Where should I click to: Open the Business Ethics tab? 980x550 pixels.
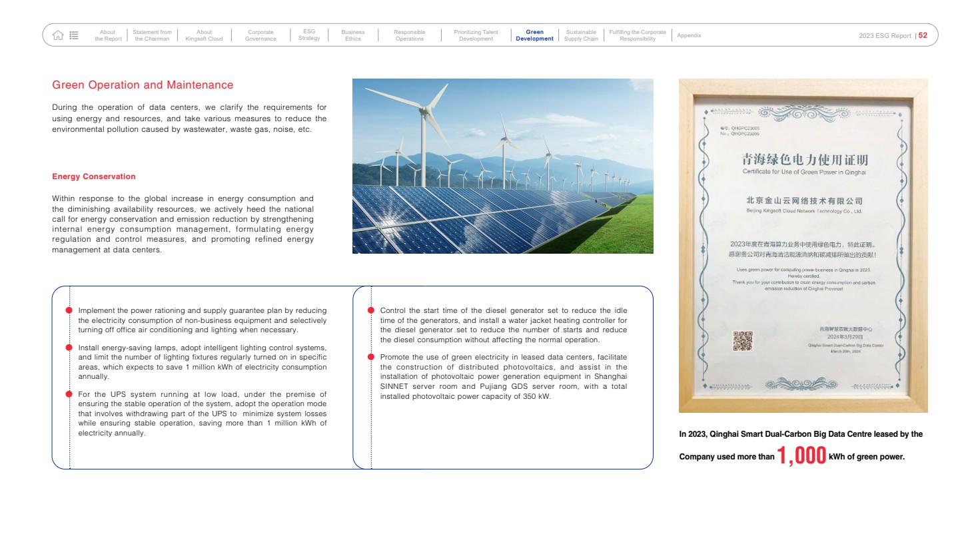coord(352,35)
